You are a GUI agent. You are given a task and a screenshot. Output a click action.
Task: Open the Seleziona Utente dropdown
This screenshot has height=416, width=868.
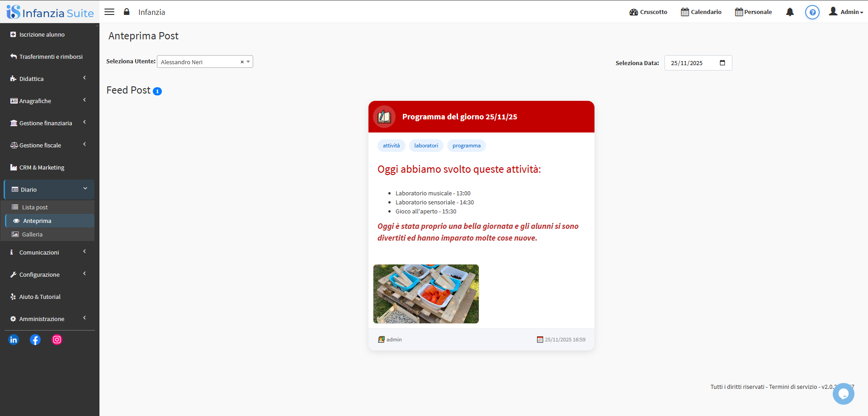(x=199, y=62)
